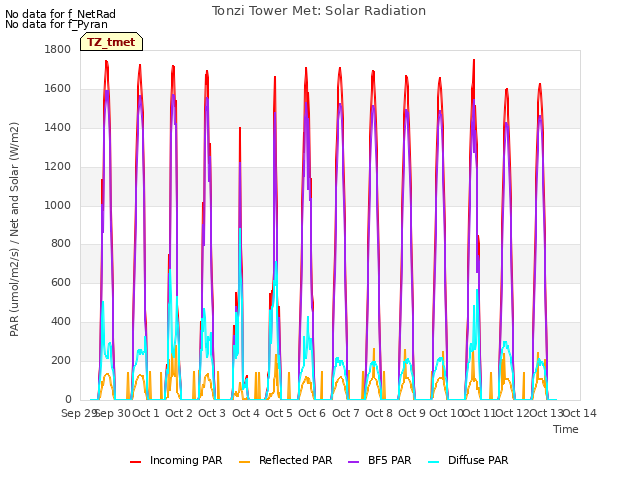Click the 1400 y-axis tick value
Screen dimensions: 640x480
[58, 128]
